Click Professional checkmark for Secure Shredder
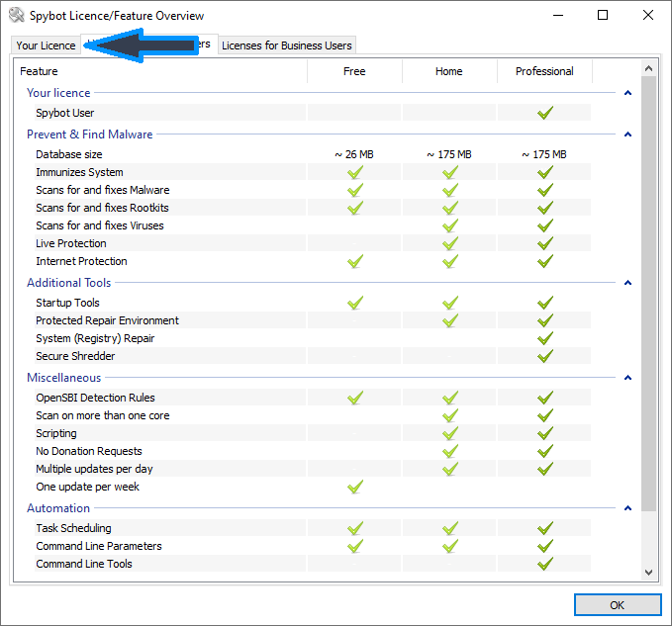The image size is (672, 626). 545,356
